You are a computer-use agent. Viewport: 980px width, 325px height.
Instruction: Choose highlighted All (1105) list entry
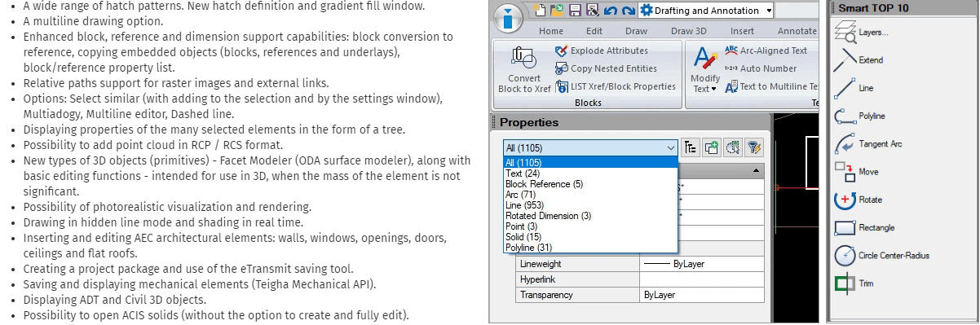(x=590, y=163)
